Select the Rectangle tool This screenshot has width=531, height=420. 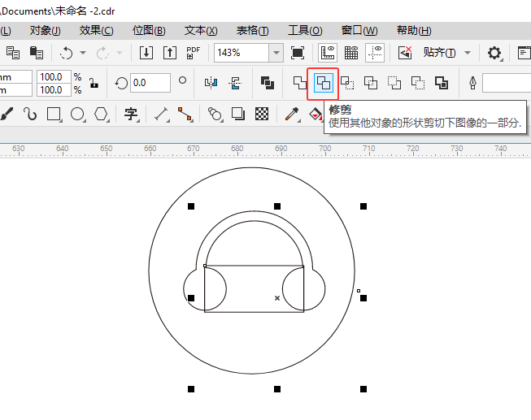tap(54, 114)
